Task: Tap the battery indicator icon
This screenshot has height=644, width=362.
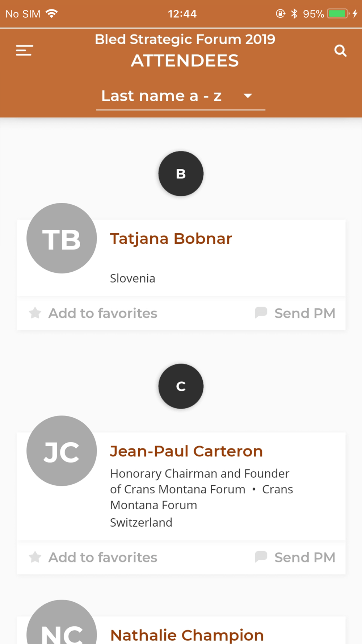Action: (338, 14)
